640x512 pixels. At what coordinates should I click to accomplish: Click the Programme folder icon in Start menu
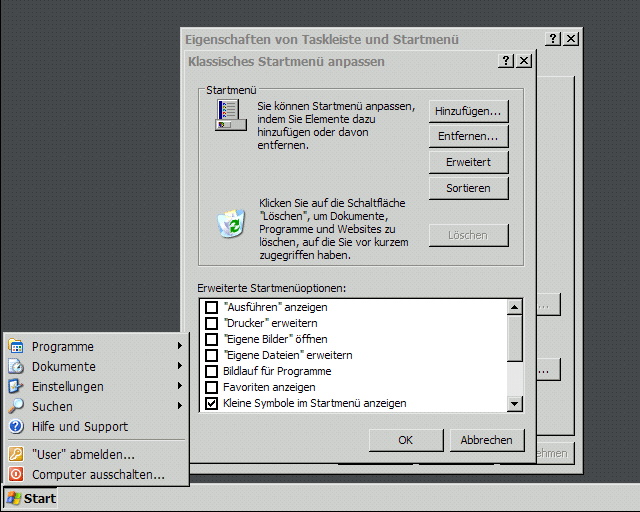point(16,346)
